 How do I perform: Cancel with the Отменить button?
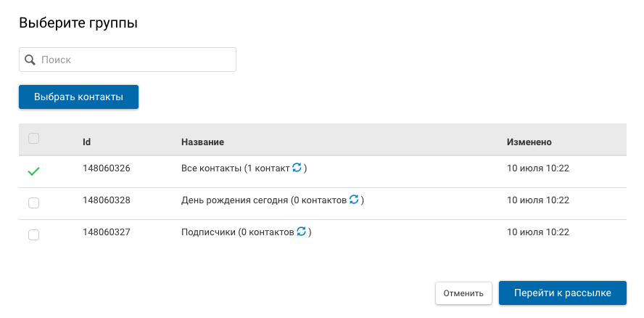463,293
